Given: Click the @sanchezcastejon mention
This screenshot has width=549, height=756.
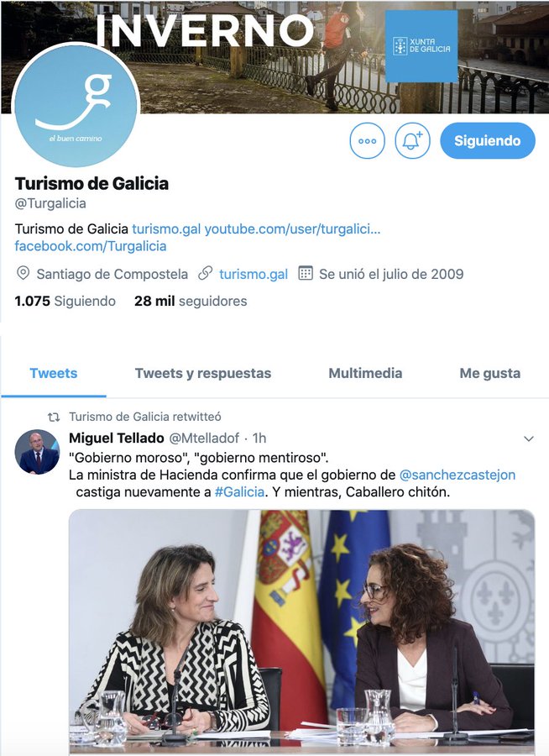Looking at the screenshot, I should 457,475.
